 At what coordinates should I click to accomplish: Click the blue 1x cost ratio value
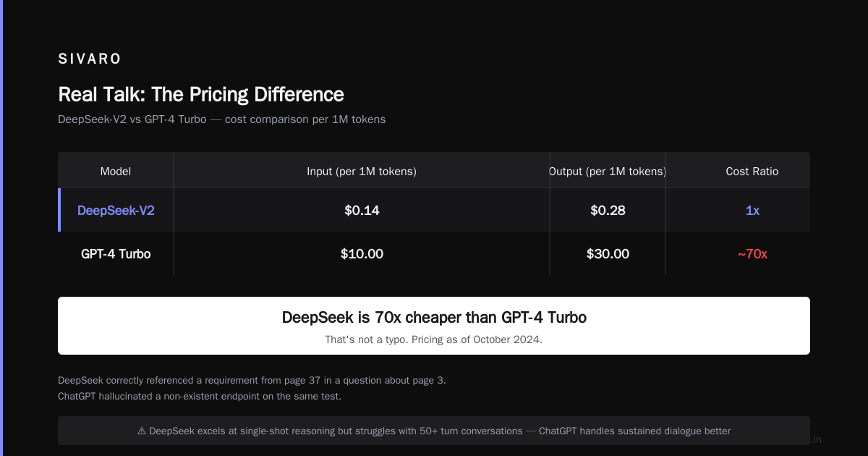click(752, 211)
